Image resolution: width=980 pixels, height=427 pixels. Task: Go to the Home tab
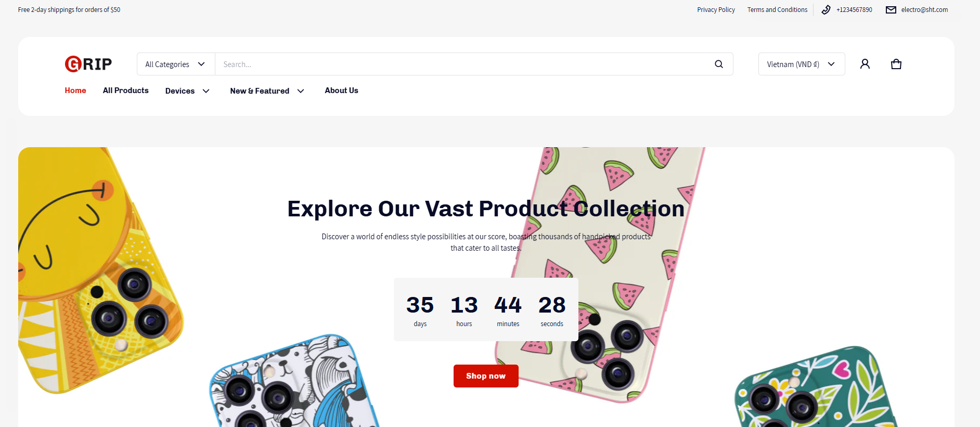point(75,90)
